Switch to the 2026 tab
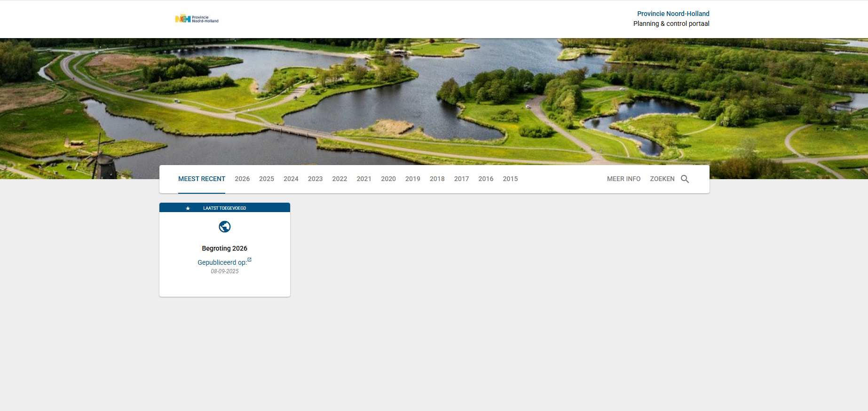The width and height of the screenshot is (868, 411). coord(242,179)
